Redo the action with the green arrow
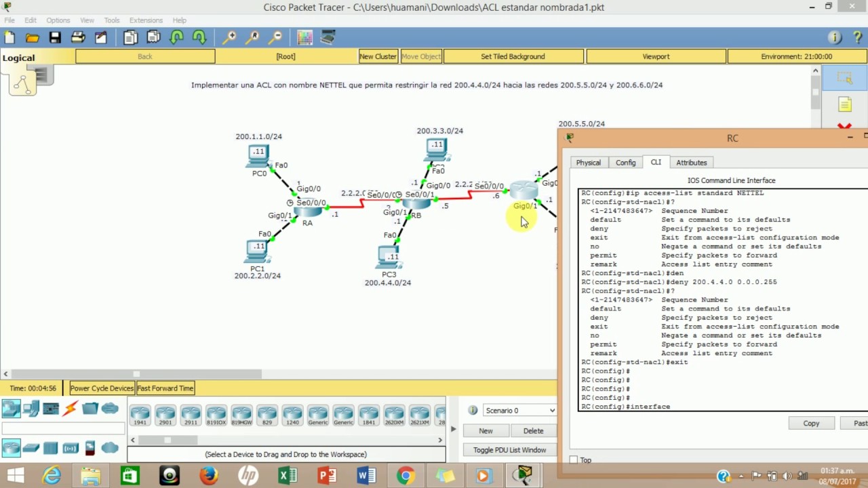Screen dimensions: 868x488 tap(199, 38)
